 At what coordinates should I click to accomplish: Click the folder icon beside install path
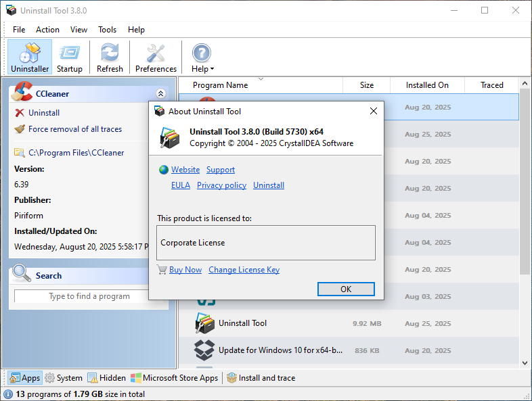click(20, 153)
